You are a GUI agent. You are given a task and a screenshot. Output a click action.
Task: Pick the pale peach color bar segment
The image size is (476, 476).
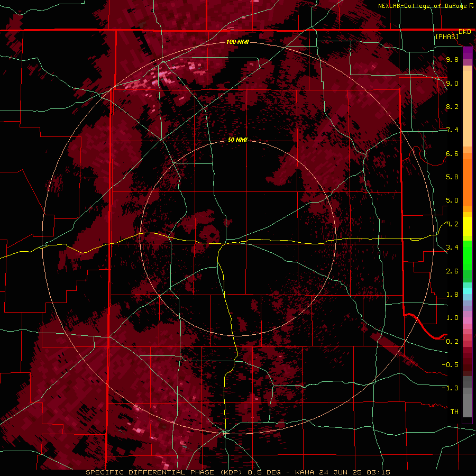point(467,109)
